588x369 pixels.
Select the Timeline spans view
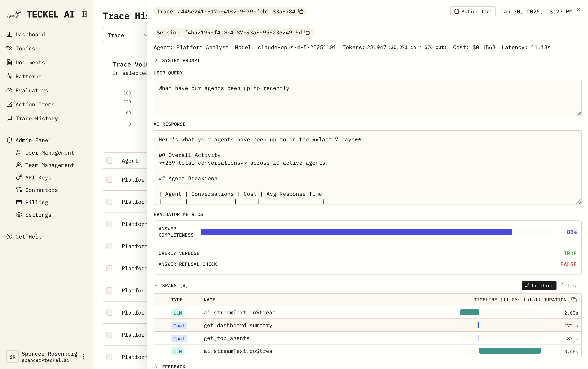coord(539,286)
